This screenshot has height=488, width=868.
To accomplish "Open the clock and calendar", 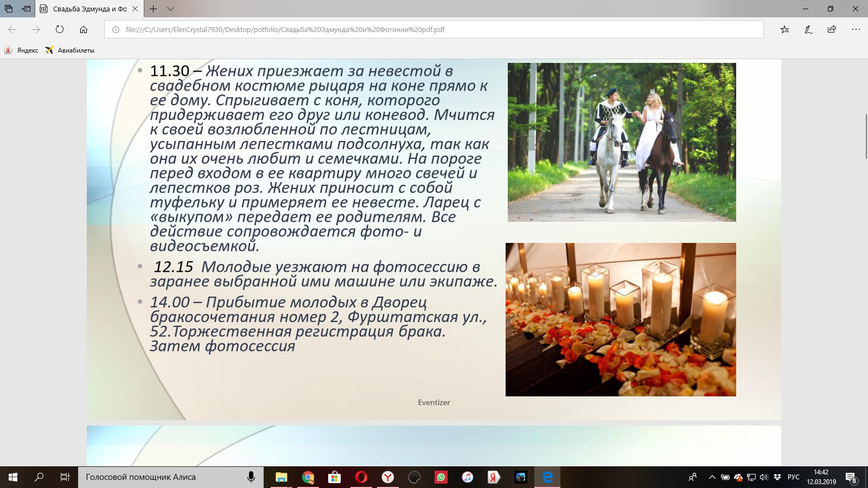I will [821, 477].
